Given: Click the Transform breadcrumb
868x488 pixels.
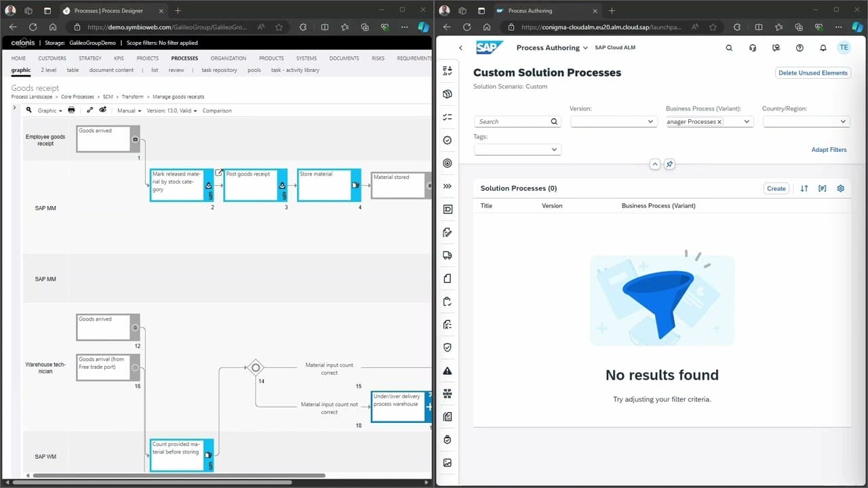Looking at the screenshot, I should 133,97.
